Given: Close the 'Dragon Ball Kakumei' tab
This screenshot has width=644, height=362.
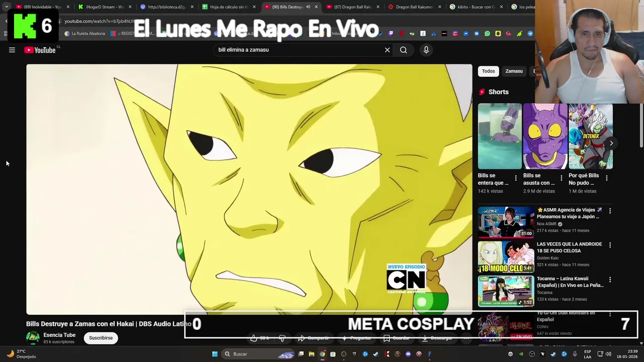Looking at the screenshot, I should 440,7.
